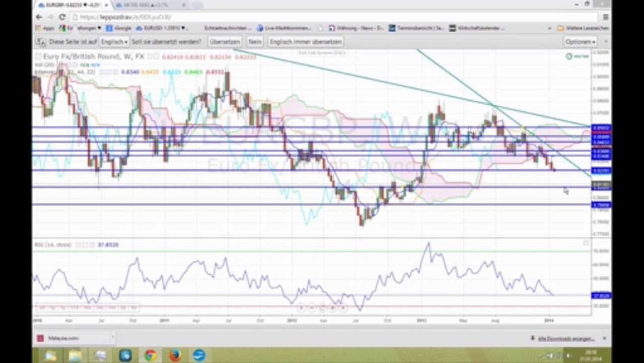Open the Chrome menu icon

pyautogui.click(x=605, y=17)
